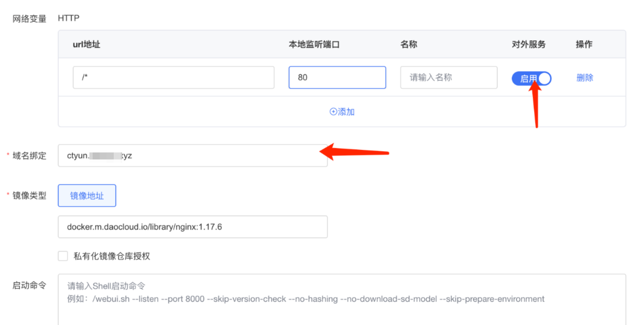Image resolution: width=644 pixels, height=325 pixels.
Task: Focus the url地址 field containing /*
Action: [x=173, y=78]
